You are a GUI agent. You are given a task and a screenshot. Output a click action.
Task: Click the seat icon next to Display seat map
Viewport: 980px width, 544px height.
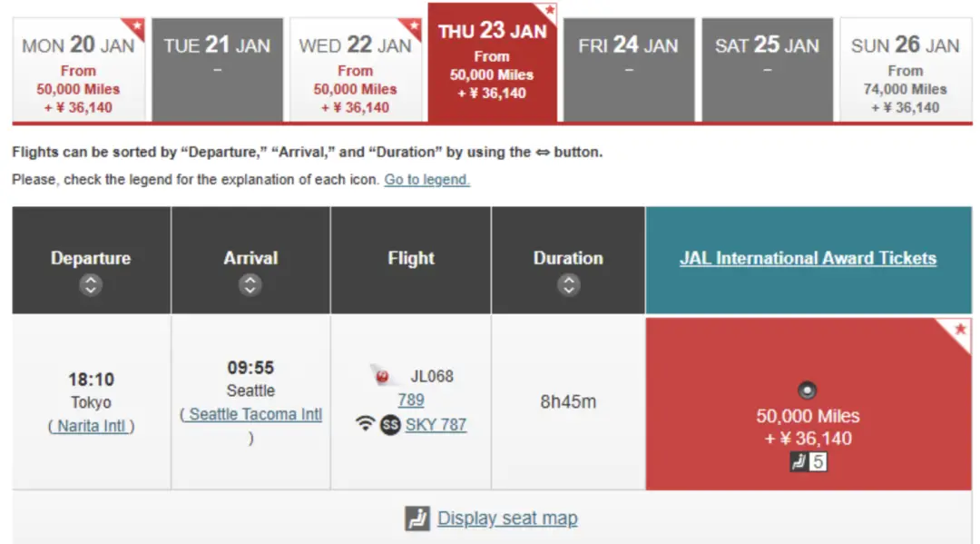pos(417,519)
